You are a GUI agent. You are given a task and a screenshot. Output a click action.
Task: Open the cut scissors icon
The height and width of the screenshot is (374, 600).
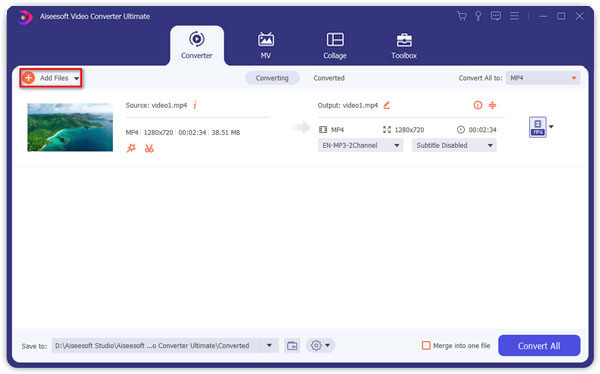pos(149,148)
